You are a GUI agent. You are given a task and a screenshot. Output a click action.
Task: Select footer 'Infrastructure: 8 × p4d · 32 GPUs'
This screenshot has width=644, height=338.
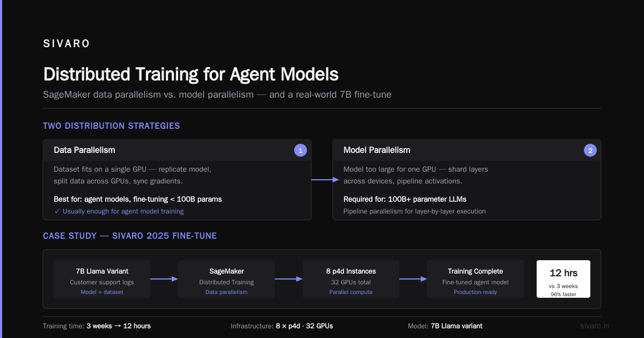tap(282, 326)
